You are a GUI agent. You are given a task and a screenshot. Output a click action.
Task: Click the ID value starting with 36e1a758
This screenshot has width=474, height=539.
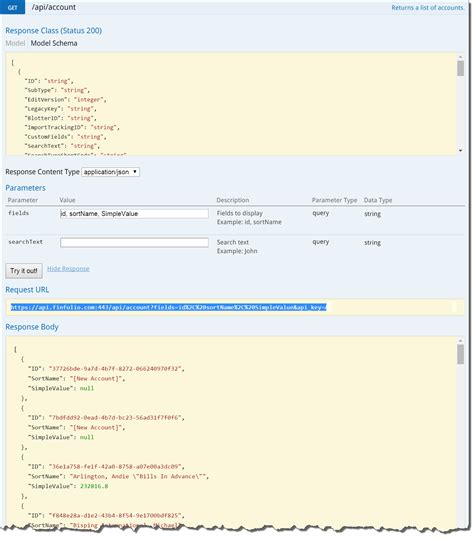[115, 467]
